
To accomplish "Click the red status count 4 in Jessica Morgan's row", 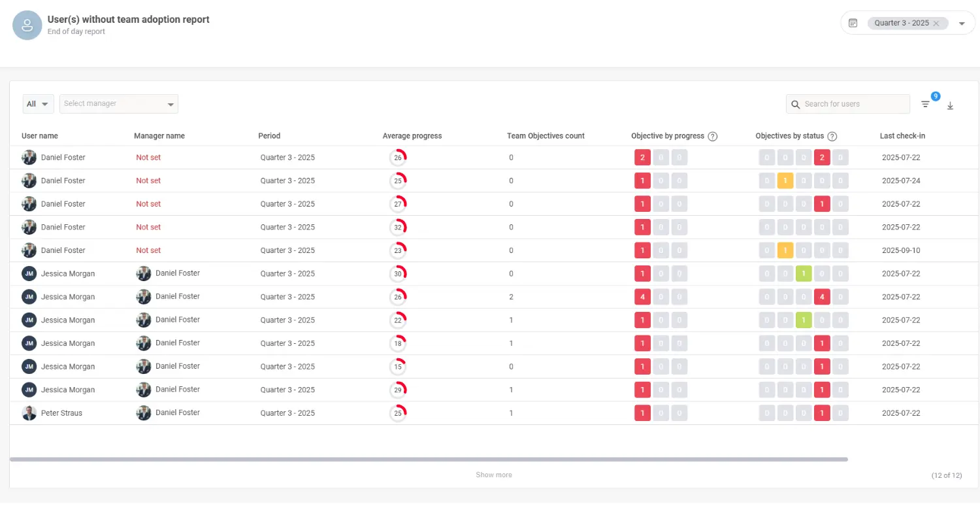I will pyautogui.click(x=822, y=296).
